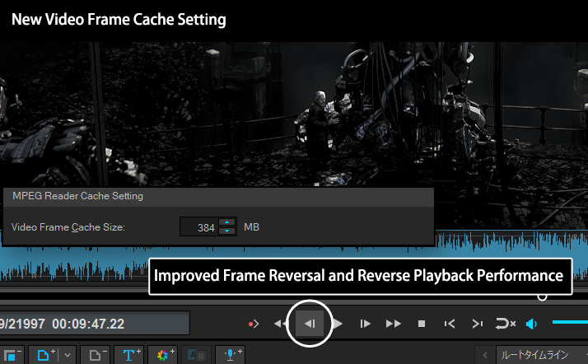Image resolution: width=588 pixels, height=364 pixels.
Task: Decrease Video Frame Cache Size with down arrow
Action: point(226,231)
